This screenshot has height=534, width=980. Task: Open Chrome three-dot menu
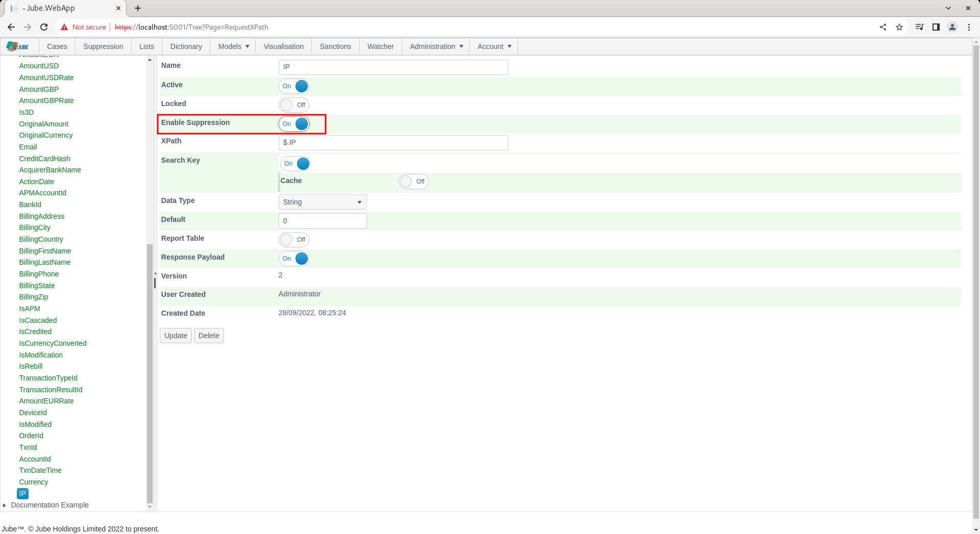click(969, 27)
